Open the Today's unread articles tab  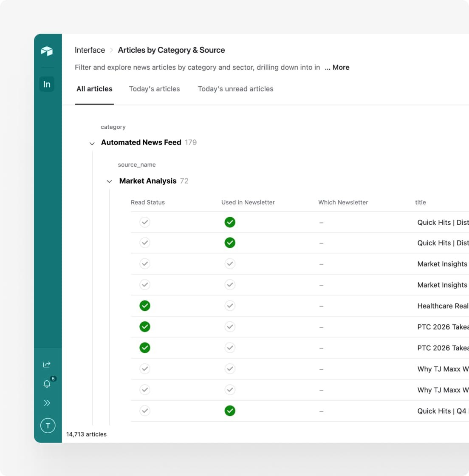[235, 89]
